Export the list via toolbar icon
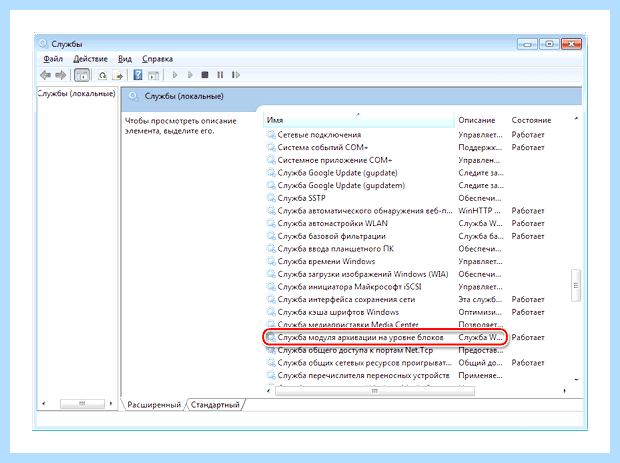 (x=118, y=75)
